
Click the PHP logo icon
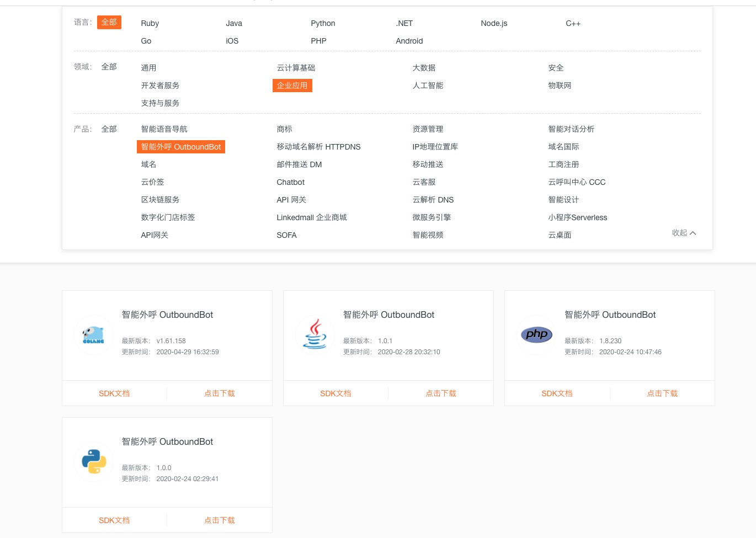pos(536,334)
